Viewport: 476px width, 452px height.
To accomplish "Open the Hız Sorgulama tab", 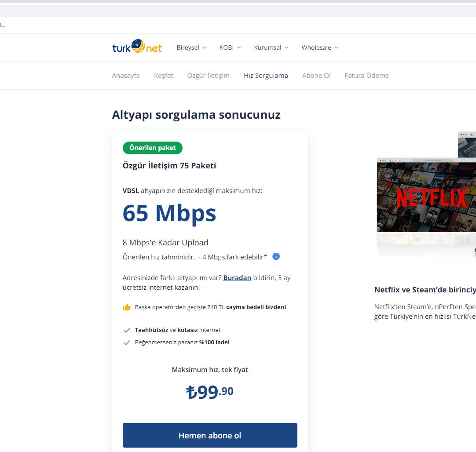I will [x=266, y=76].
